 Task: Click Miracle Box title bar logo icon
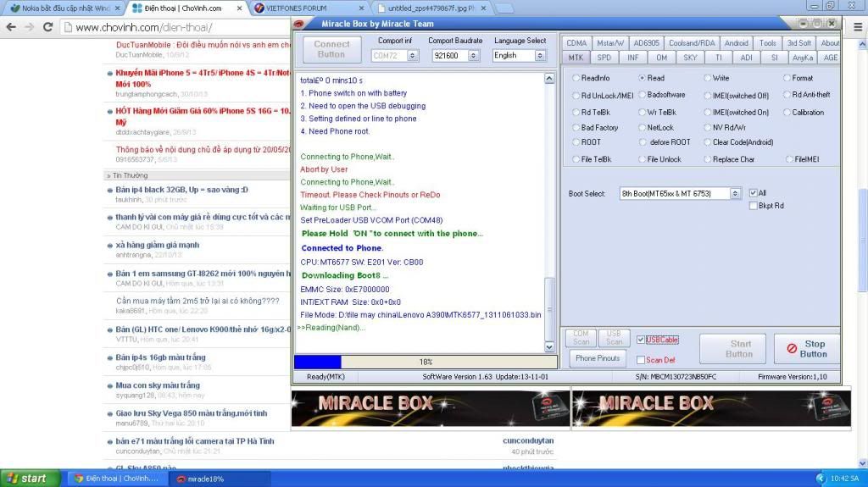299,24
